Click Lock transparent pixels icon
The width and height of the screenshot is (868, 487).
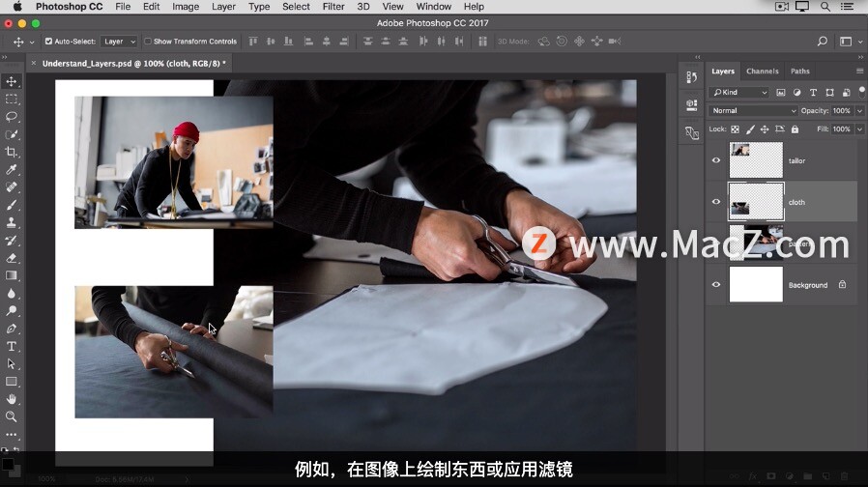[x=735, y=129]
